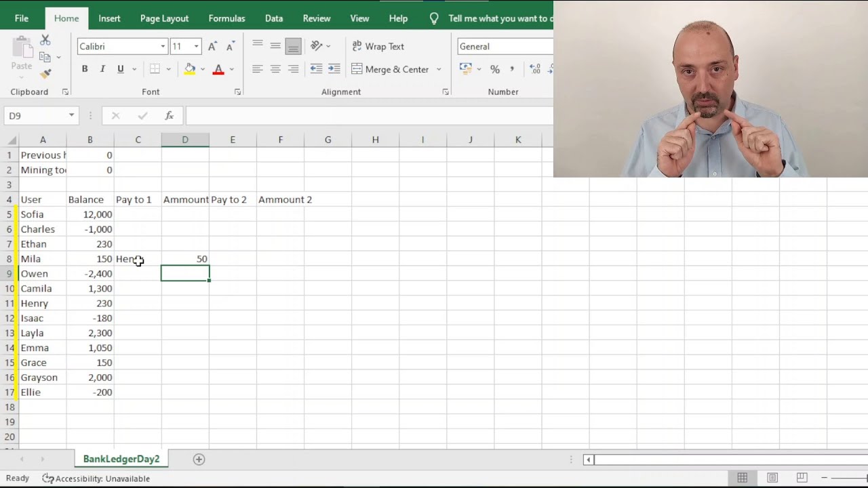The width and height of the screenshot is (868, 488).
Task: Open the font size dropdown
Action: pos(197,46)
